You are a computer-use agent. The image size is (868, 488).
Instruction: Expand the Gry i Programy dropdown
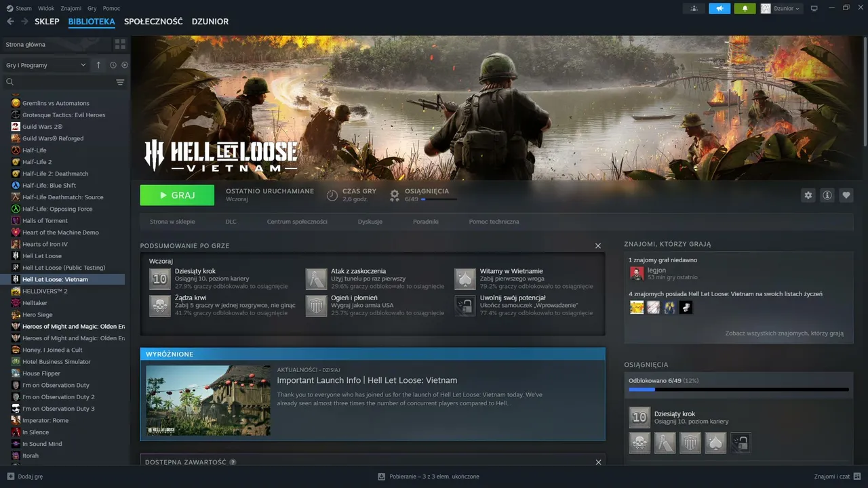[46, 65]
